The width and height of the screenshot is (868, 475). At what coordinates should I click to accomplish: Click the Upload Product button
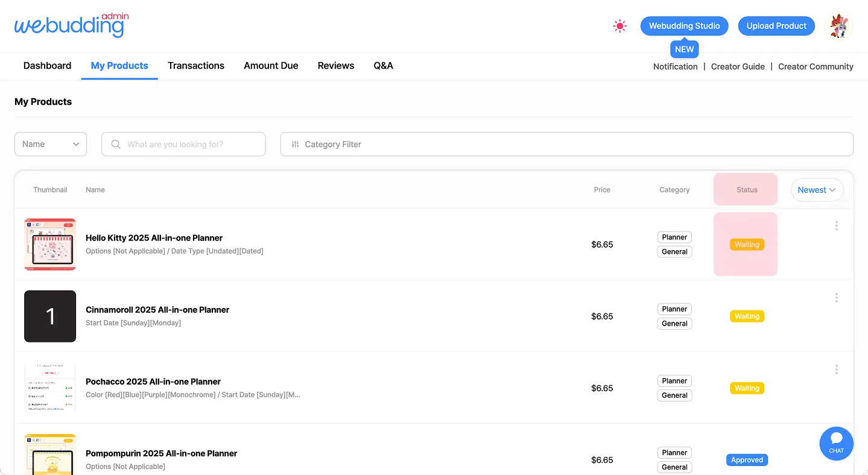pos(776,26)
